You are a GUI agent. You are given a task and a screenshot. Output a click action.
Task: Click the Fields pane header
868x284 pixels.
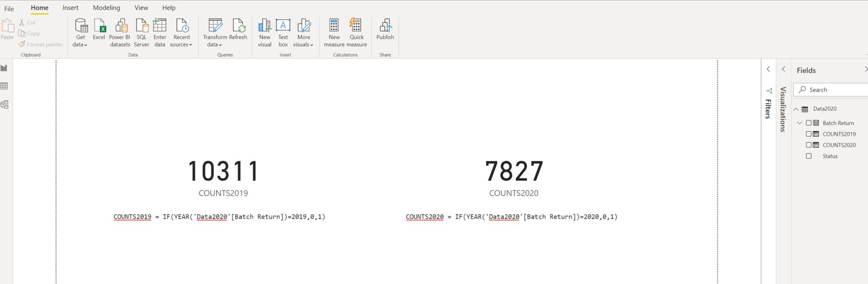click(x=806, y=70)
